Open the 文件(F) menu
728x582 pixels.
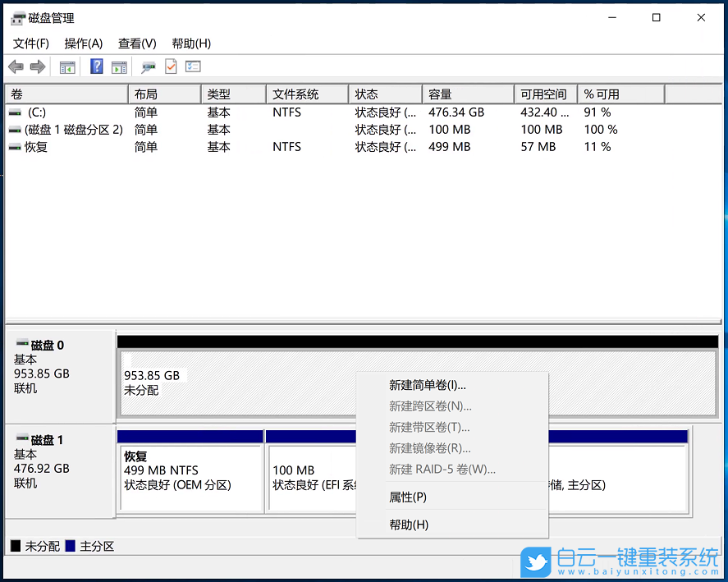(x=30, y=44)
